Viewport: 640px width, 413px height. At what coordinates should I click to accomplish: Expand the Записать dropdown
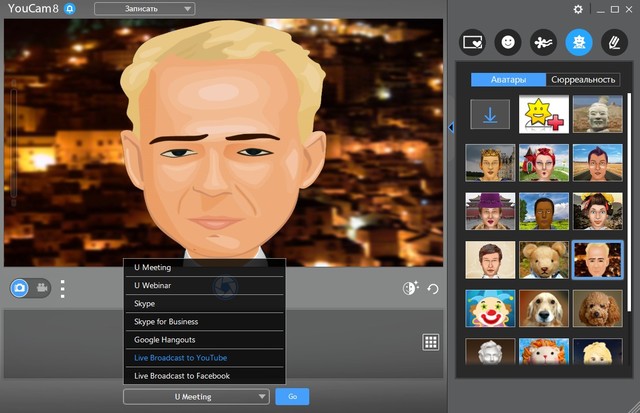[144, 9]
